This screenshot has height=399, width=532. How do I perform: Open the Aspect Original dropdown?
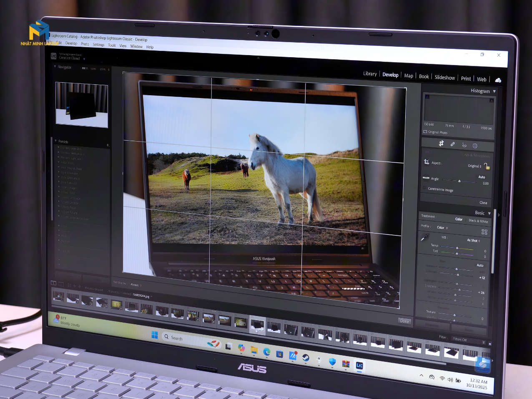pos(474,166)
